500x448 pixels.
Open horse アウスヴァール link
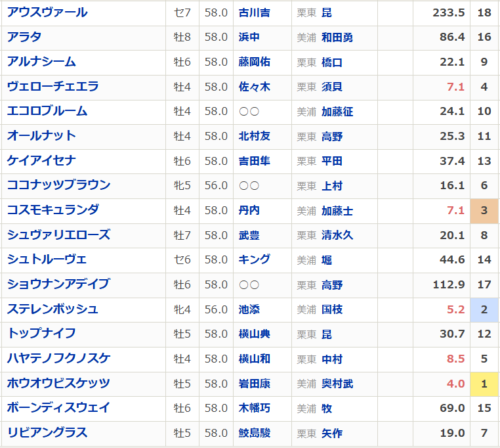point(47,12)
